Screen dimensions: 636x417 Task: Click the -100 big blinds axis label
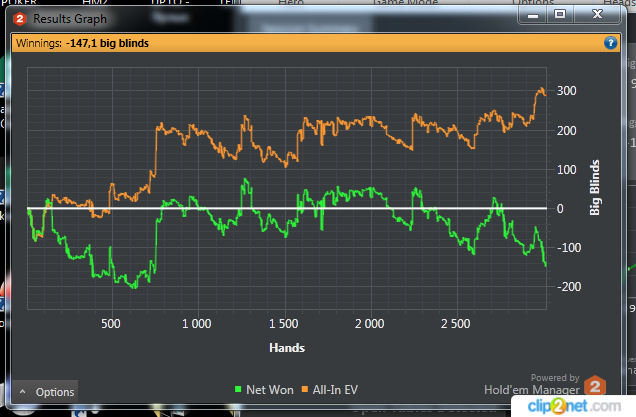coord(569,247)
